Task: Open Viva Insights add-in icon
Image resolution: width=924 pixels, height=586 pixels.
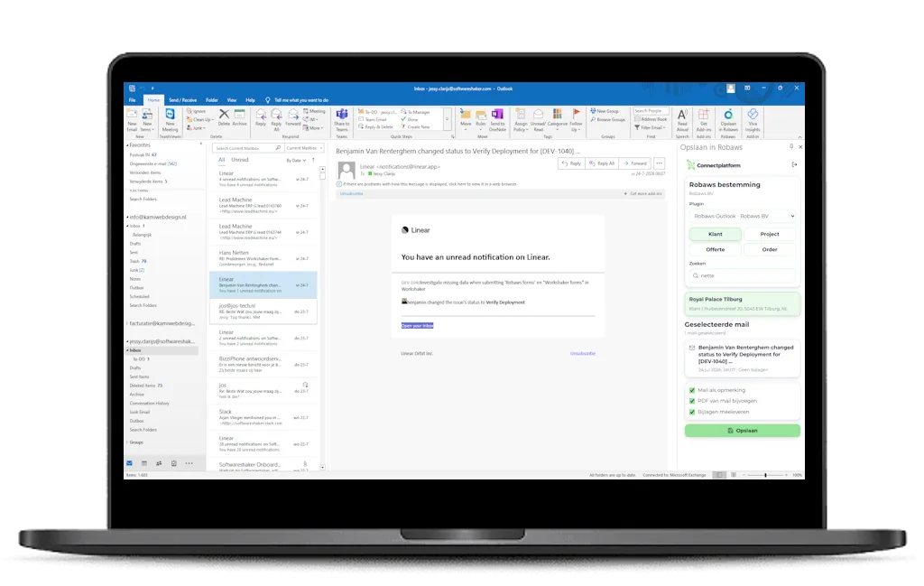Action: (753, 119)
